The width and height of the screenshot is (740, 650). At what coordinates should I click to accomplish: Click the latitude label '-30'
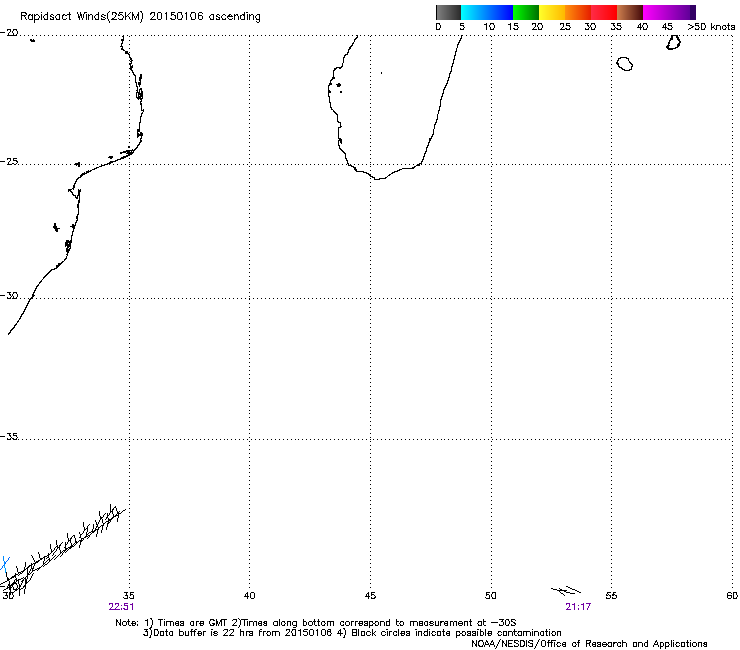pyautogui.click(x=9, y=295)
